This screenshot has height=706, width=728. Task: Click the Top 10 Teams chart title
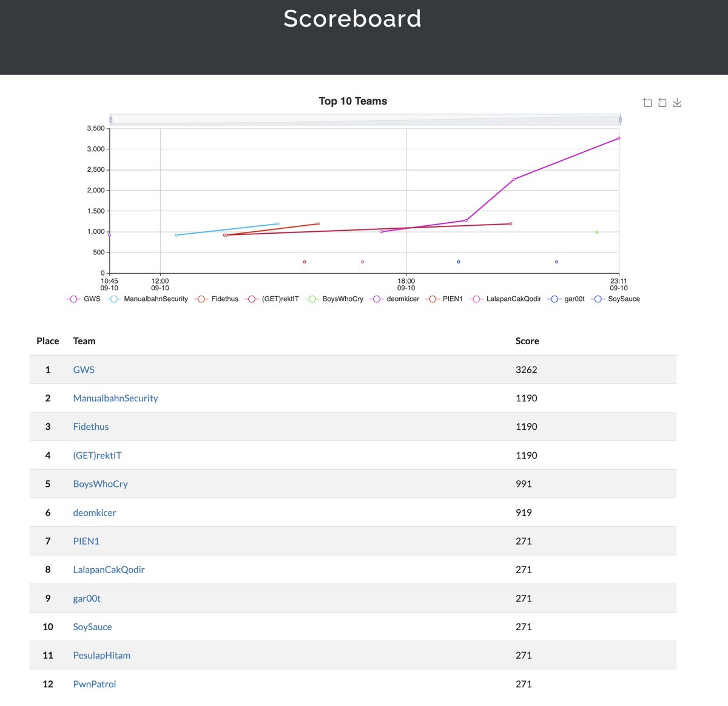[x=353, y=101]
